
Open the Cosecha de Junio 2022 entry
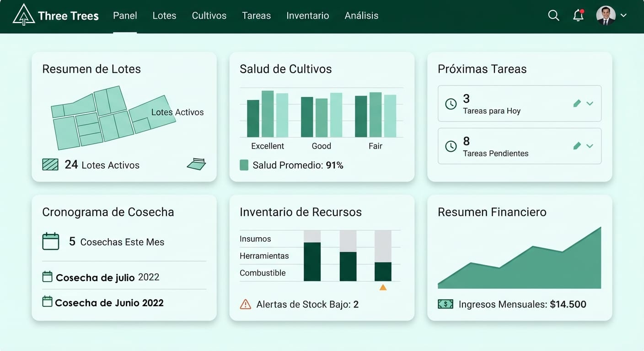[109, 303]
